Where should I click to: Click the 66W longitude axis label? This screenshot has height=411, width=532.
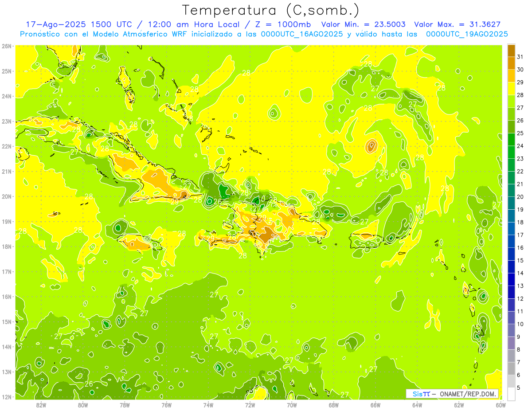(376, 405)
